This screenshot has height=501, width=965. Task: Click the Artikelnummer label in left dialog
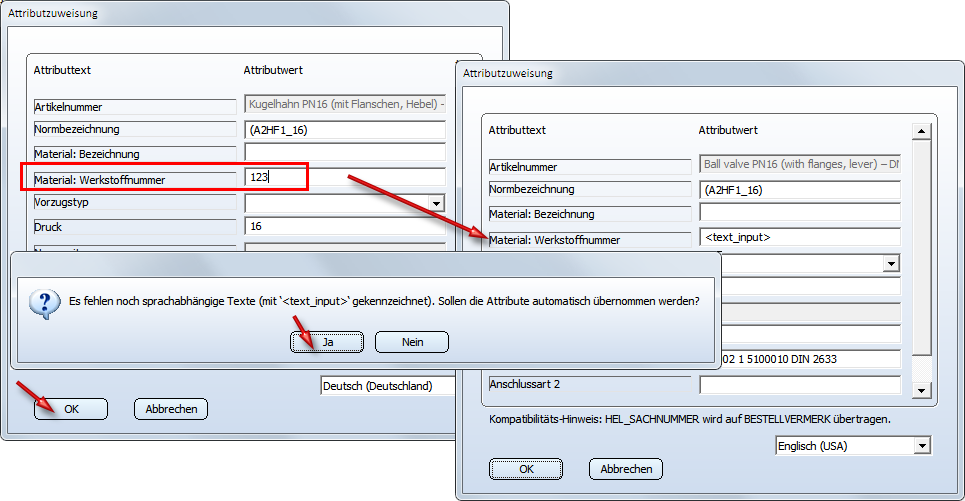coord(135,107)
